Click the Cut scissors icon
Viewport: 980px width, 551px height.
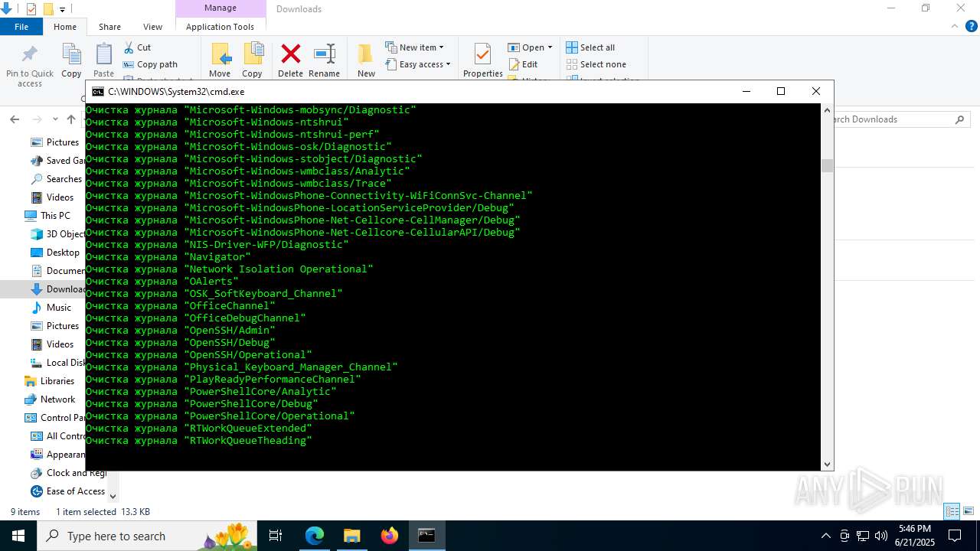pyautogui.click(x=129, y=47)
